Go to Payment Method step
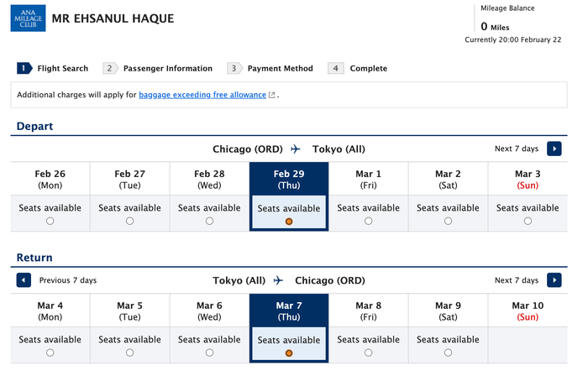Image resolution: width=588 pixels, height=381 pixels. click(280, 68)
